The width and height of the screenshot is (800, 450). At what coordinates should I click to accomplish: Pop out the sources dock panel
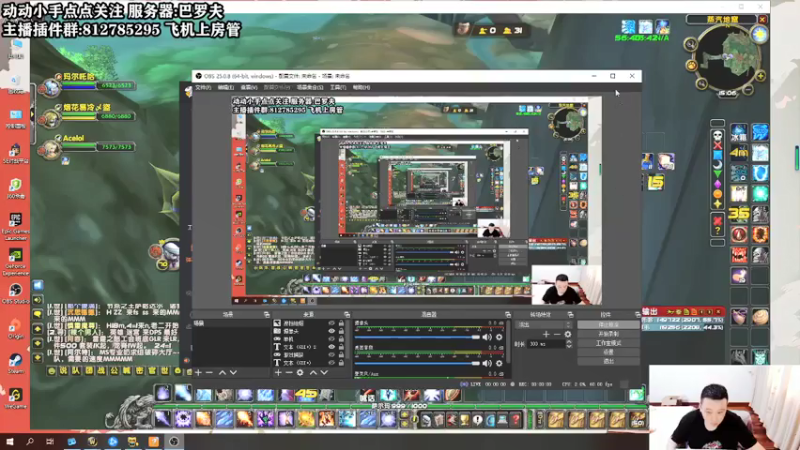pyautogui.click(x=346, y=315)
